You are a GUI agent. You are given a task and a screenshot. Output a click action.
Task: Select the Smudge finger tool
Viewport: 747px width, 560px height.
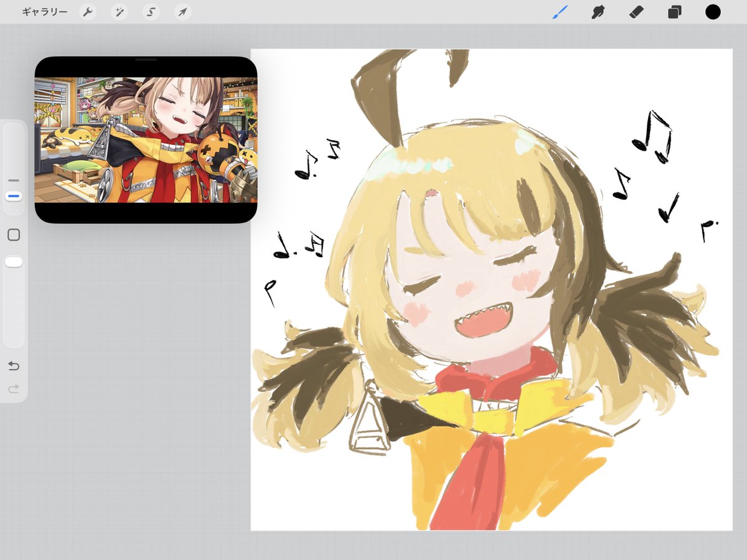(598, 12)
